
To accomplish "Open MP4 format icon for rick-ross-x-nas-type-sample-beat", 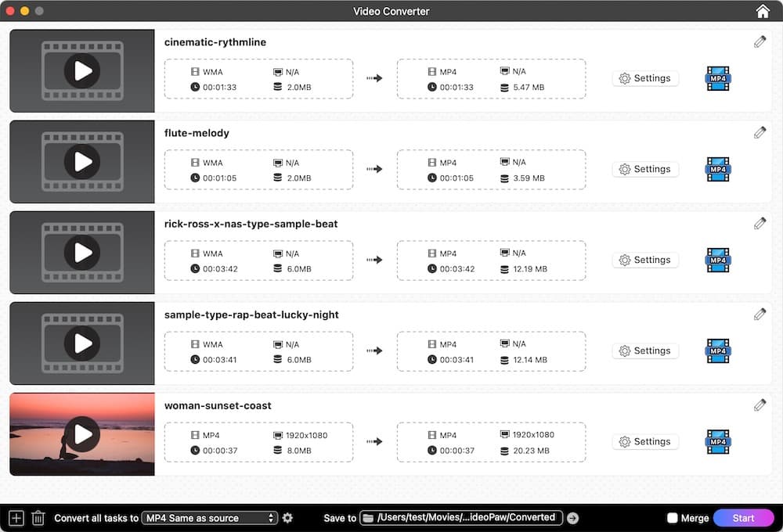I will 717,260.
